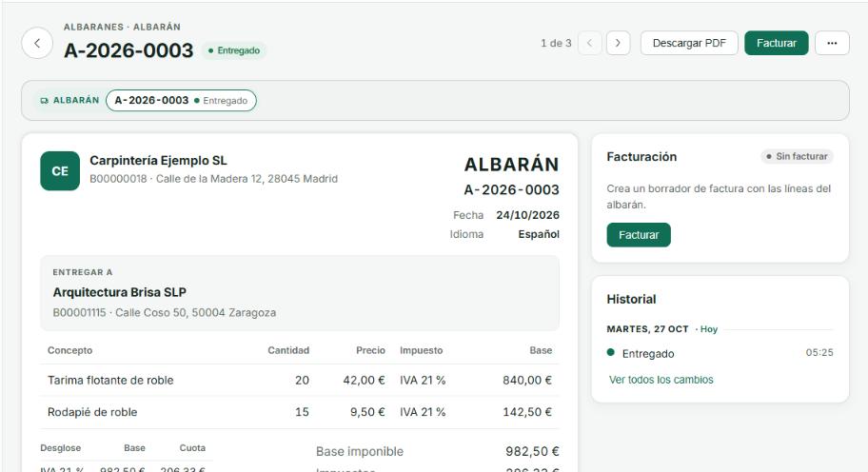Image resolution: width=868 pixels, height=472 pixels.
Task: Download the albarán as PDF
Action: (689, 43)
